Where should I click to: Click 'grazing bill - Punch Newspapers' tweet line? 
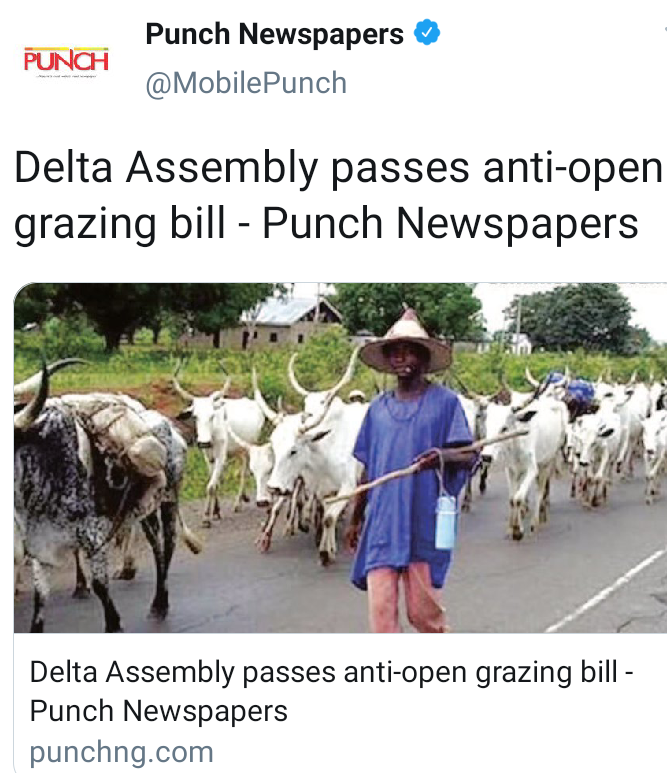pyautogui.click(x=326, y=224)
